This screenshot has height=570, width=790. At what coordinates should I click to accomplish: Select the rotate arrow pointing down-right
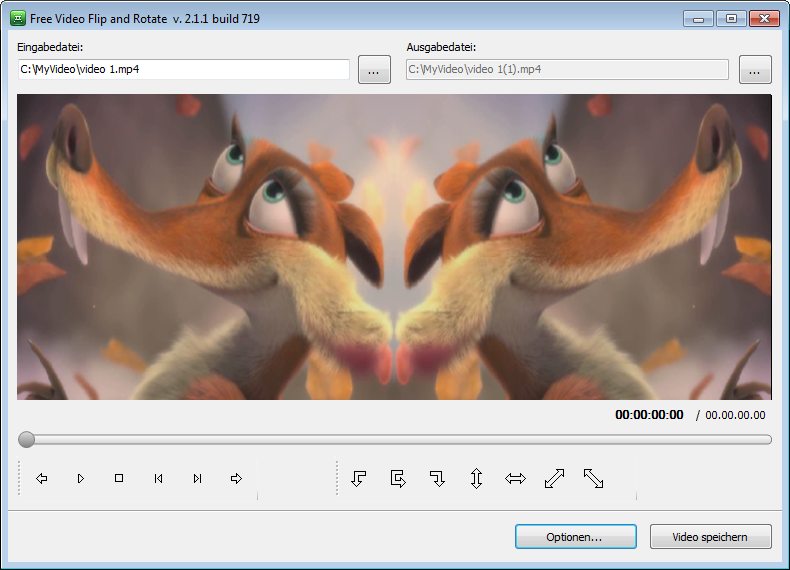coord(437,479)
